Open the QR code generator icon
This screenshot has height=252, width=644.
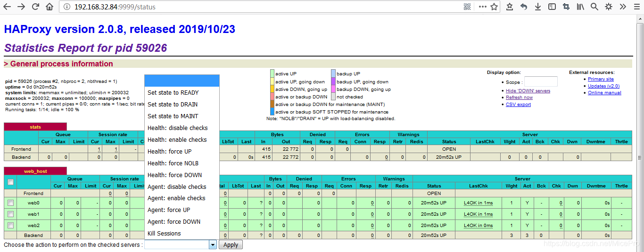click(467, 7)
